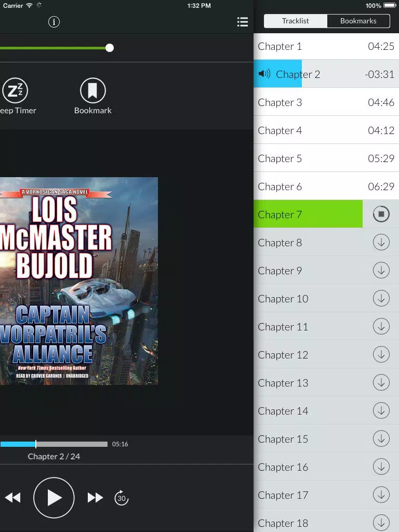
Task: Download Chapter 10
Action: coord(381,299)
